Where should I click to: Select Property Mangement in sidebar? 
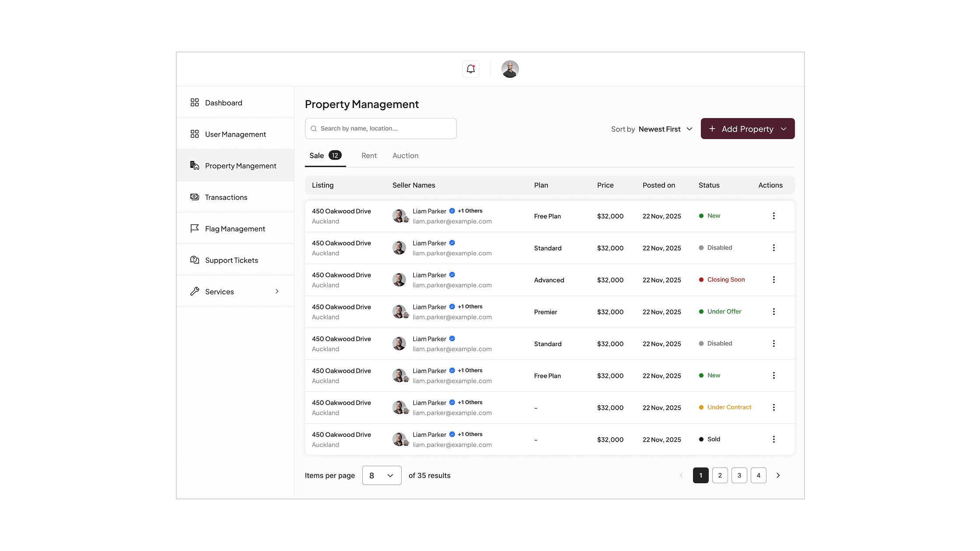click(x=235, y=166)
